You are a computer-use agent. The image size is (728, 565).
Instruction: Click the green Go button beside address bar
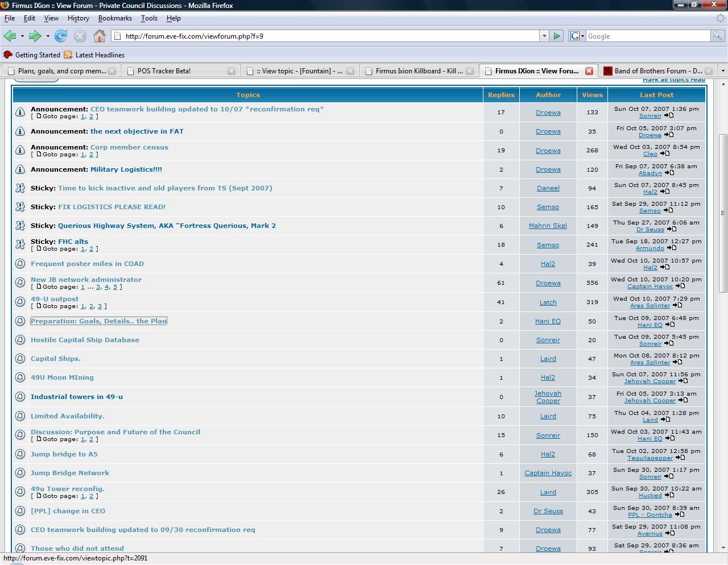(x=557, y=36)
